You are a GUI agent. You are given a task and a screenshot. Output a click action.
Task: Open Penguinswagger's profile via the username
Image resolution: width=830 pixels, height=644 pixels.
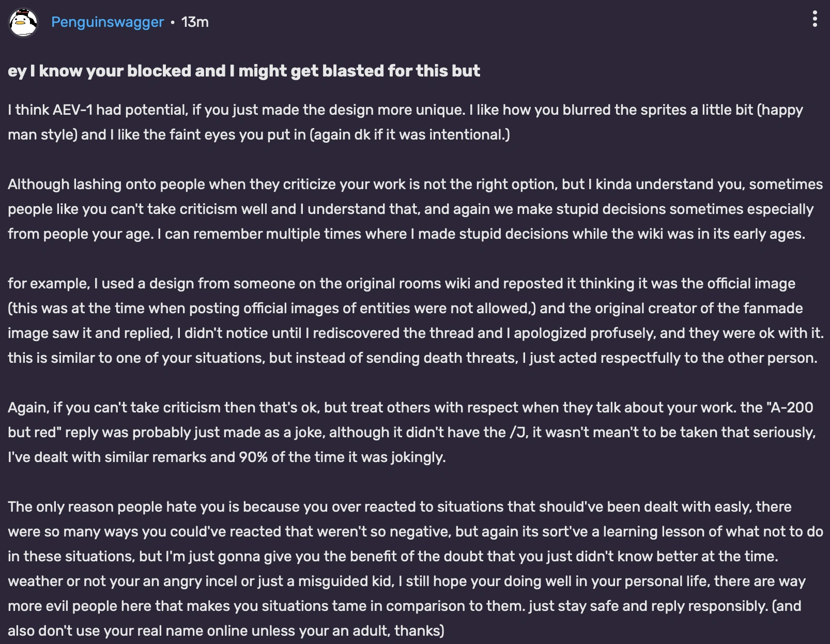tap(107, 22)
